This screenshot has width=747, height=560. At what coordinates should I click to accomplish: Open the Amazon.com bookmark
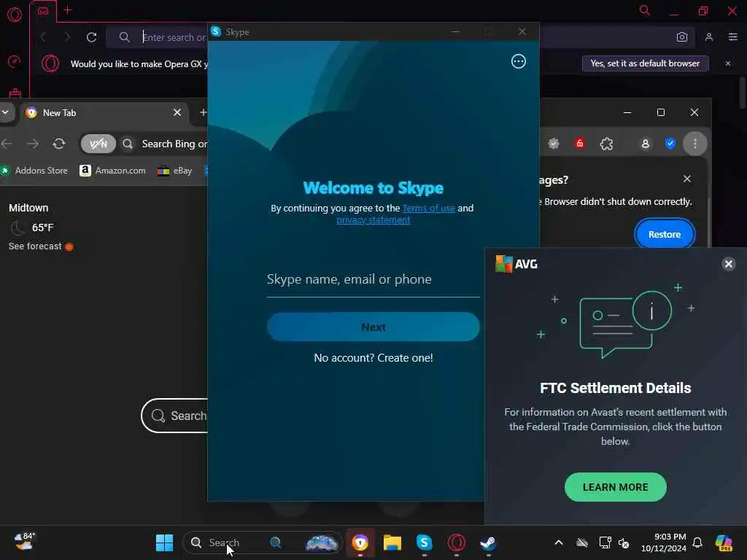coord(112,171)
